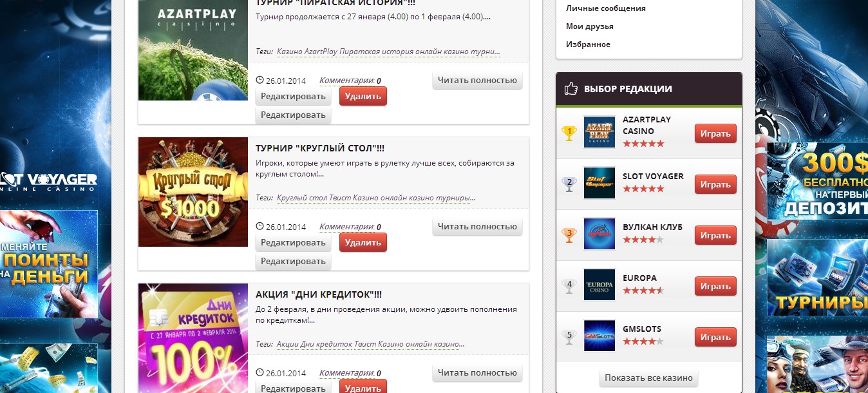Click the ВУЛКАН КЛУБ name text

click(652, 227)
